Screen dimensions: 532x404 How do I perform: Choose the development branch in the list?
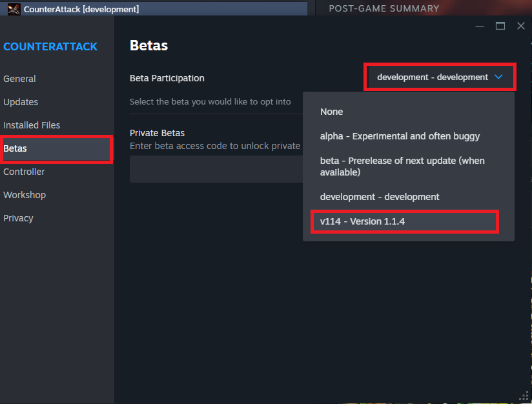pos(380,197)
